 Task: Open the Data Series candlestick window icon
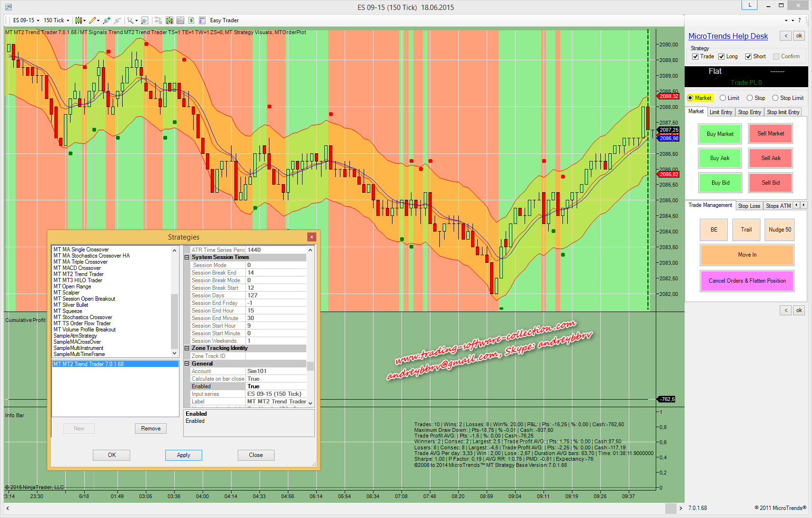click(170, 20)
